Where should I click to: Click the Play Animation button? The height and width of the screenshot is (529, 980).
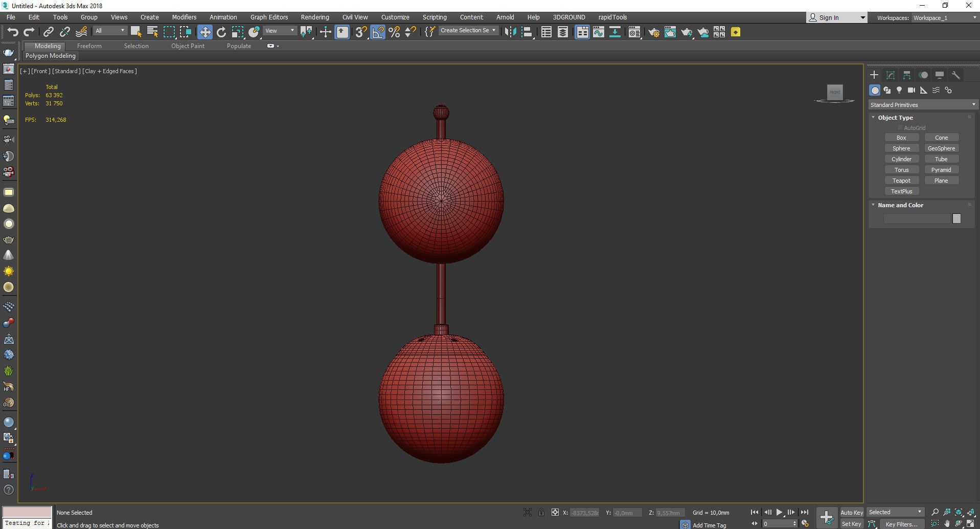[779, 512]
